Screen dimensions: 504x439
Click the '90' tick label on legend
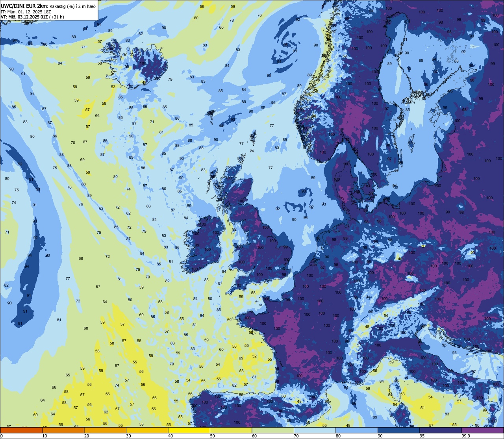tap(380, 436)
